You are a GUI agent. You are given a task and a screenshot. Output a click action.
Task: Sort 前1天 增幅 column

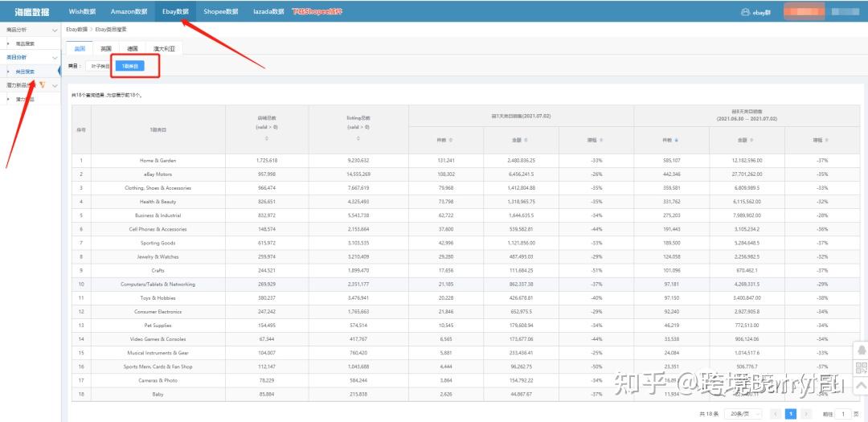pyautogui.click(x=600, y=140)
